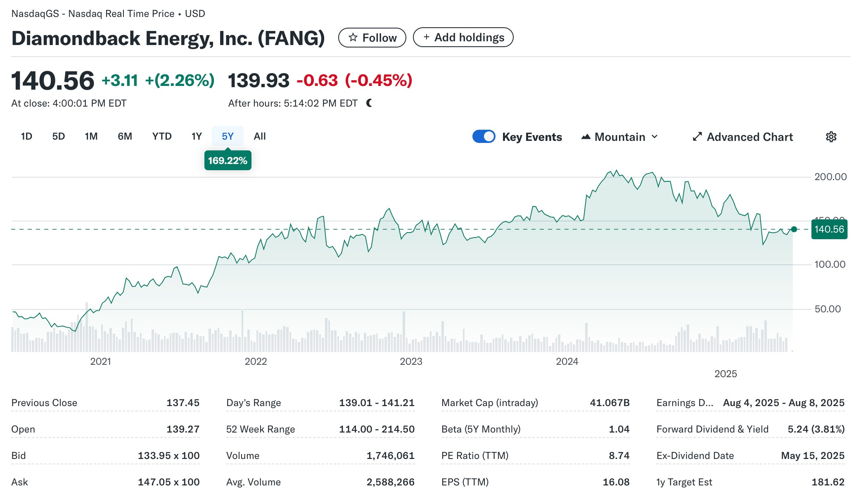The width and height of the screenshot is (868, 504).
Task: Click the Ex-Dividend Date May 15, 2025
Action: (813, 456)
